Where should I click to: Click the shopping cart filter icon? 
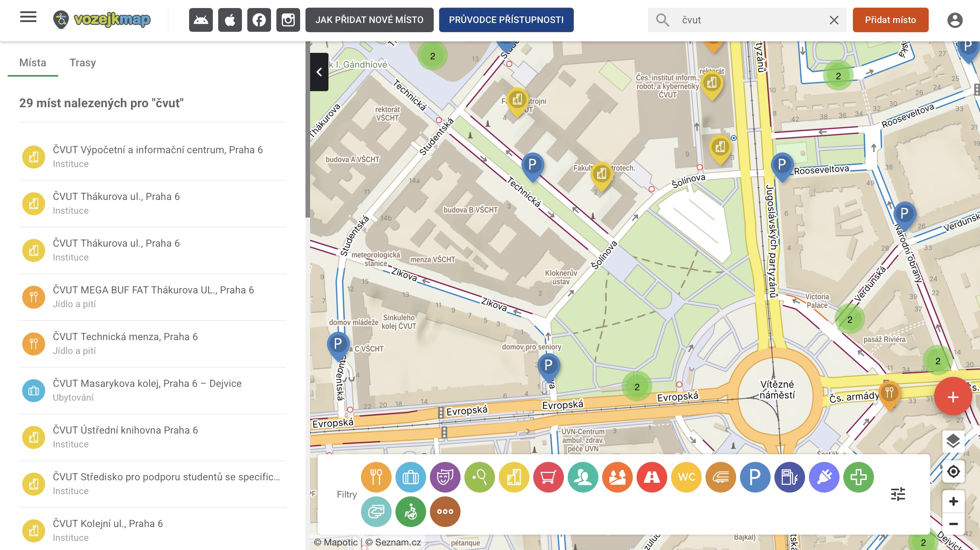(548, 477)
